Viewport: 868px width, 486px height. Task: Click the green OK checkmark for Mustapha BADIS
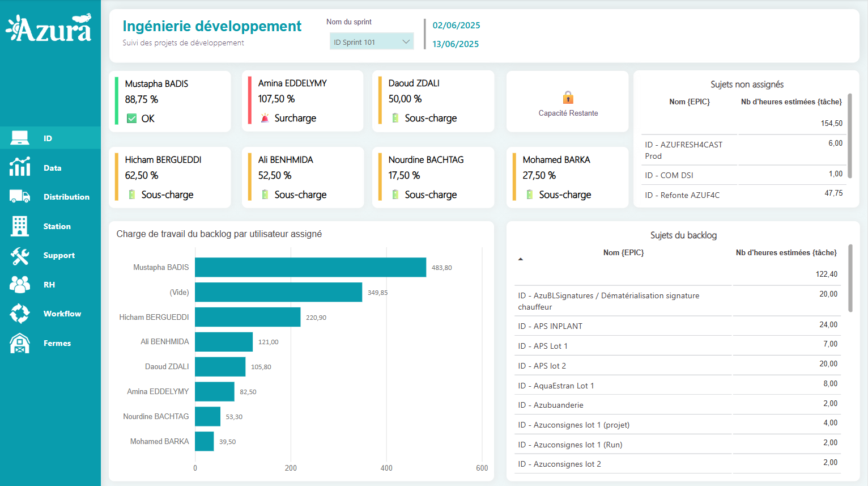[x=131, y=119]
